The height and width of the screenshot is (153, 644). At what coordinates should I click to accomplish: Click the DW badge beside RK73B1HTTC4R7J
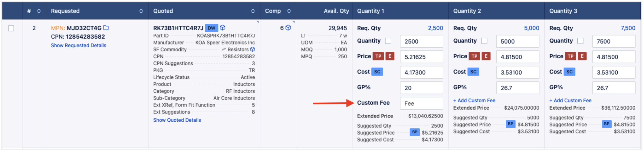(212, 28)
